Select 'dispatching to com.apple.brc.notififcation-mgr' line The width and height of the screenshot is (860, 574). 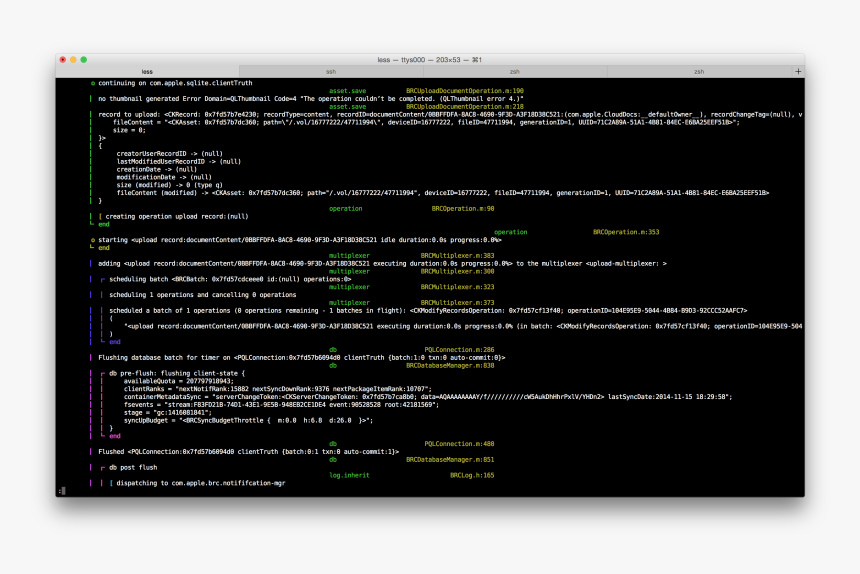point(201,484)
